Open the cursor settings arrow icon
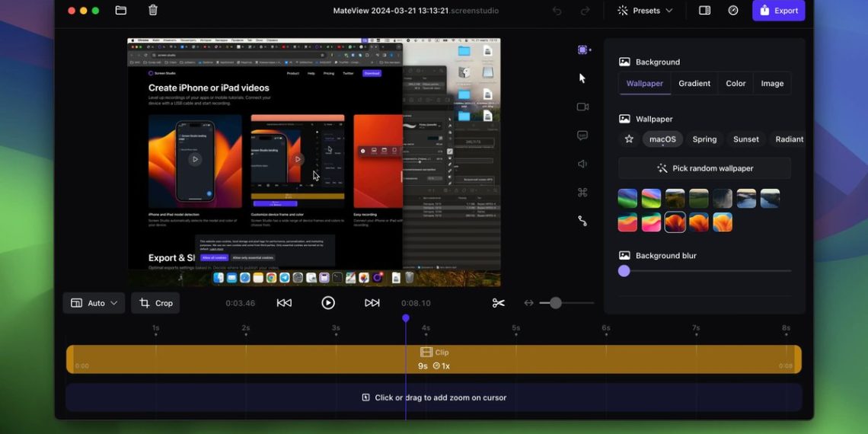 click(x=582, y=78)
